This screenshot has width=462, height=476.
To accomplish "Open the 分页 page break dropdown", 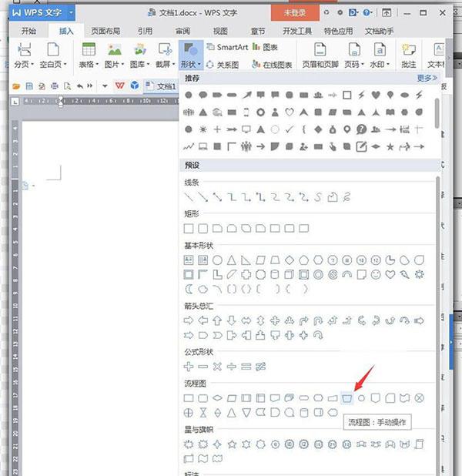I will click(24, 55).
